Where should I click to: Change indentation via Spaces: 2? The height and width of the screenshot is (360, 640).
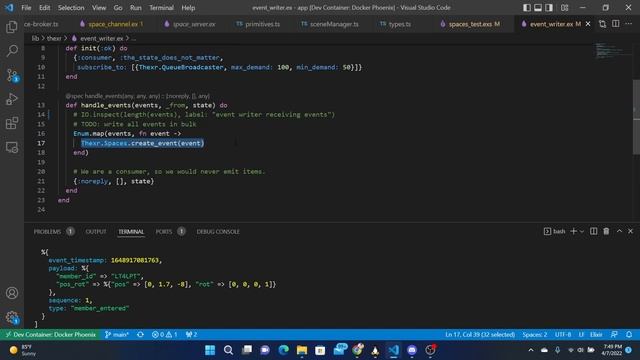[535, 335]
